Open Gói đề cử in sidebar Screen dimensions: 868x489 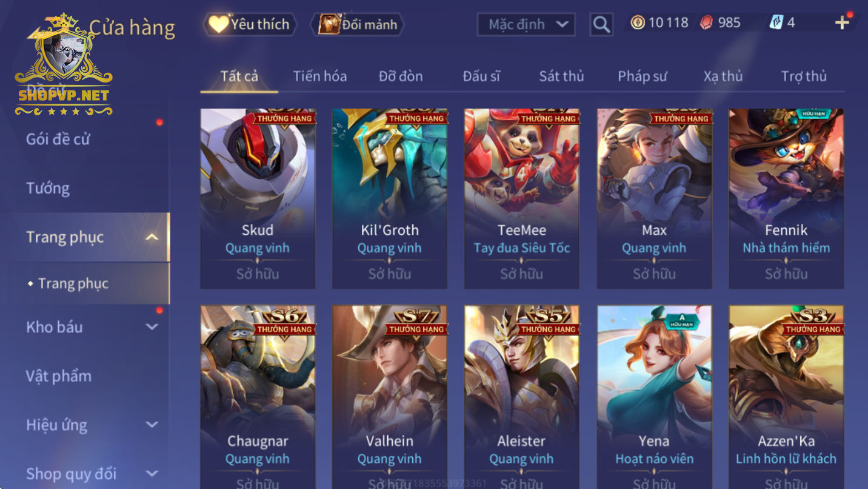[x=58, y=139]
